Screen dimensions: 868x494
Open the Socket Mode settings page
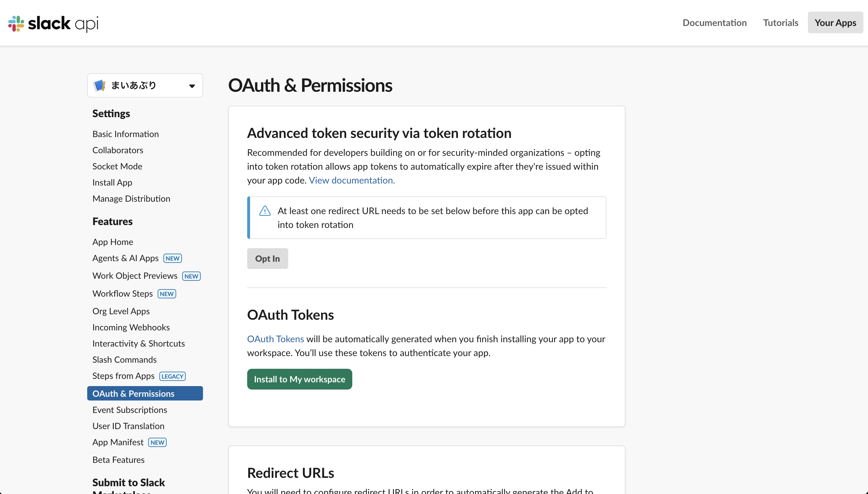(x=117, y=166)
